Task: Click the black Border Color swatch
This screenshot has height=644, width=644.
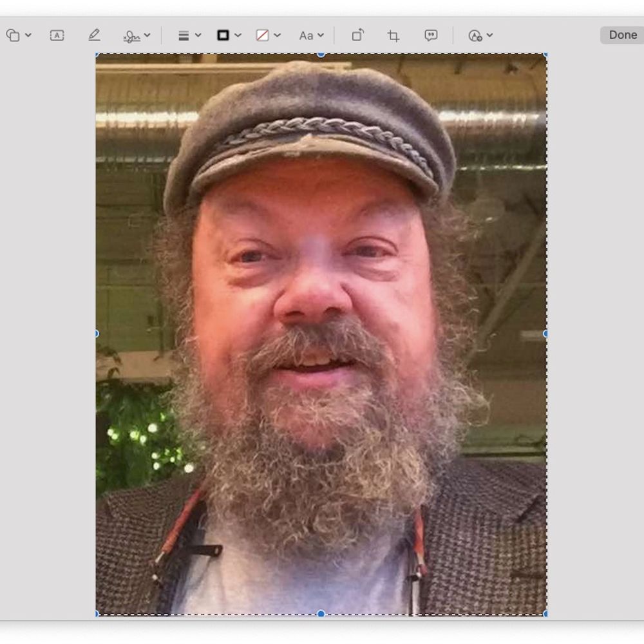Action: coord(223,35)
